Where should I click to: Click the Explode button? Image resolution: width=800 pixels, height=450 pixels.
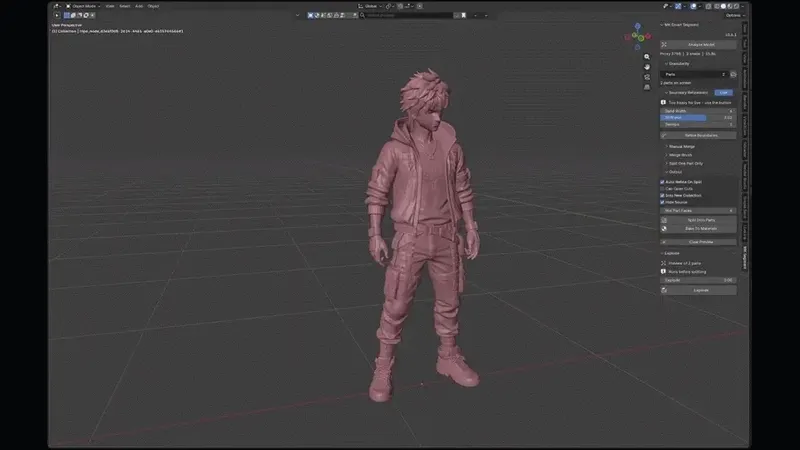[698, 290]
